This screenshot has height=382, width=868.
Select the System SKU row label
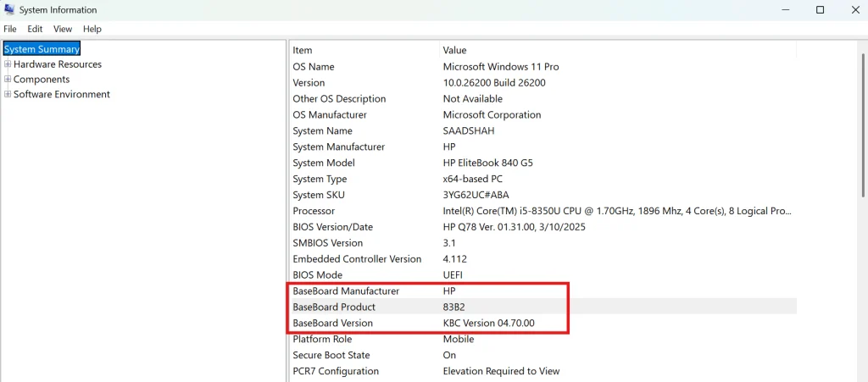tap(319, 195)
